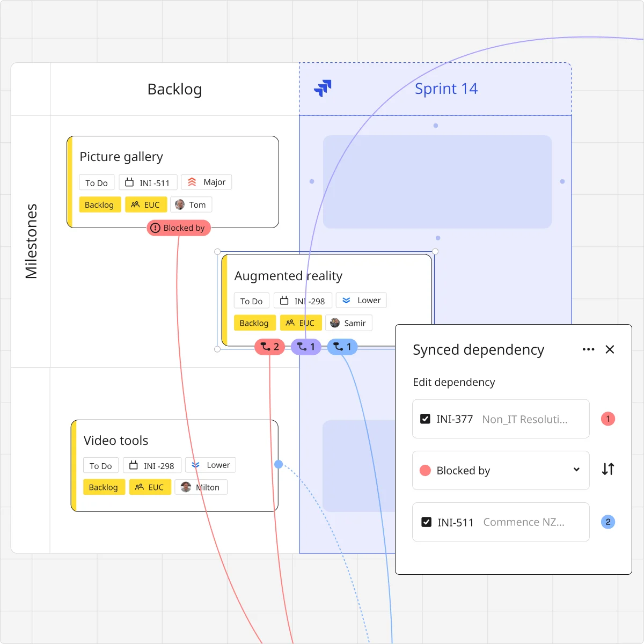Click the warning icon inside the Blocked by pill
Image resolution: width=644 pixels, height=644 pixels.
pyautogui.click(x=155, y=228)
